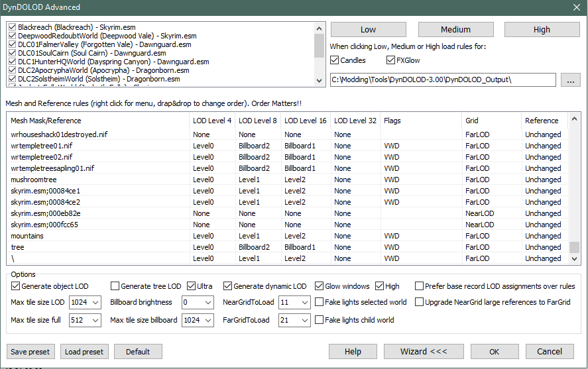Click the LOD Level 16 column header

[x=306, y=121]
